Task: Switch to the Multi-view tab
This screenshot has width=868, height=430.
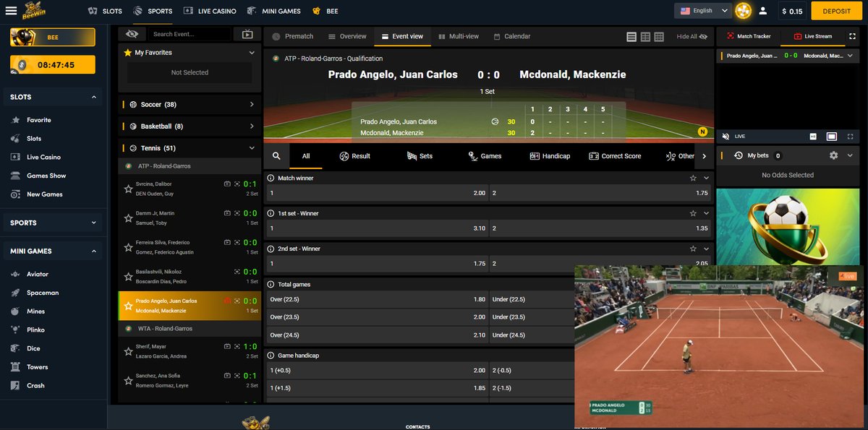Action: coord(459,36)
